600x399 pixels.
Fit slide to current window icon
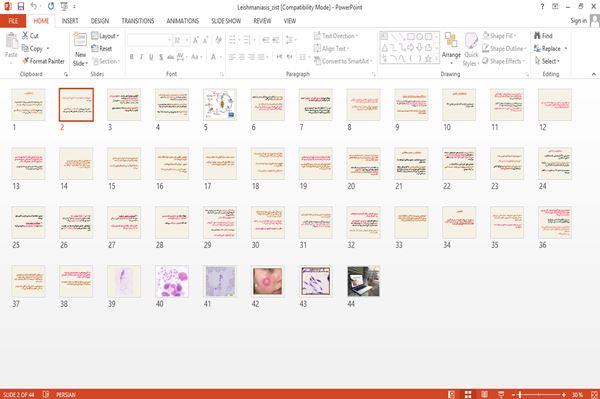[x=594, y=394]
